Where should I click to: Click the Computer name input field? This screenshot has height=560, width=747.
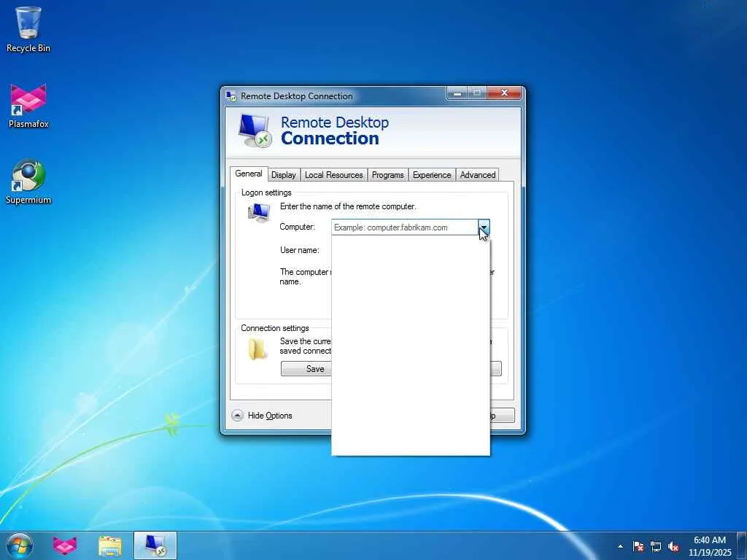pos(405,227)
